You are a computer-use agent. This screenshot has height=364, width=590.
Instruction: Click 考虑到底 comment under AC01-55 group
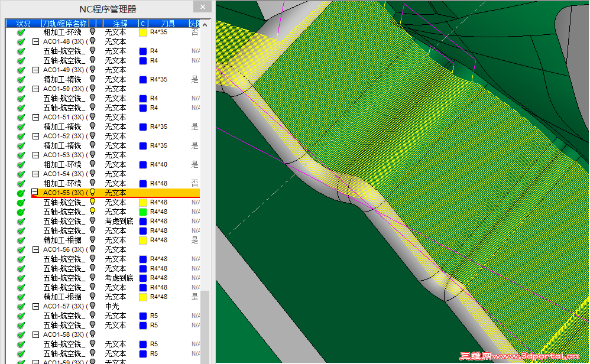pos(119,221)
